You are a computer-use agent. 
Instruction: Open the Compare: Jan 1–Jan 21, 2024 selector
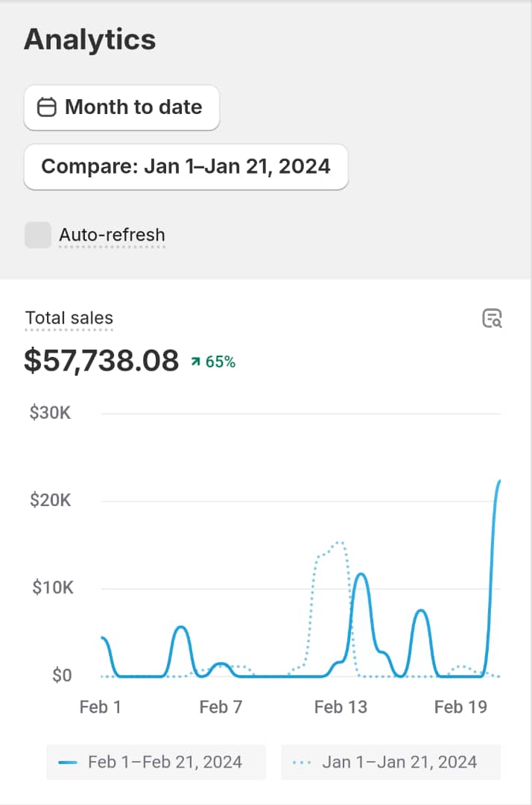(186, 166)
